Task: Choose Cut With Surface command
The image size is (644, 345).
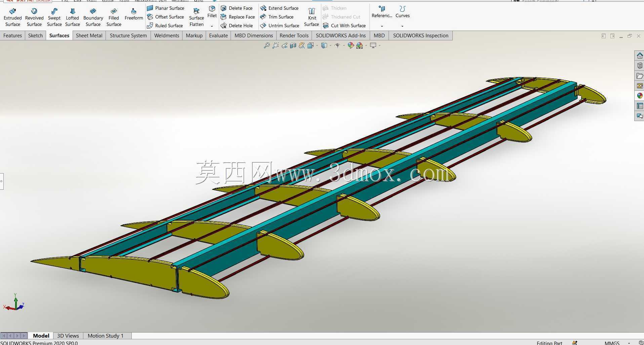Action: 344,26
